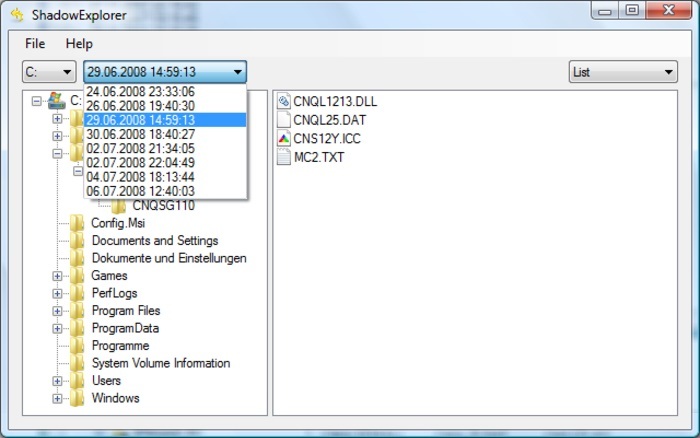Screen dimensions: 700x438
Task: Select Dokumente und Einstellungen tree item
Action: tap(169, 258)
